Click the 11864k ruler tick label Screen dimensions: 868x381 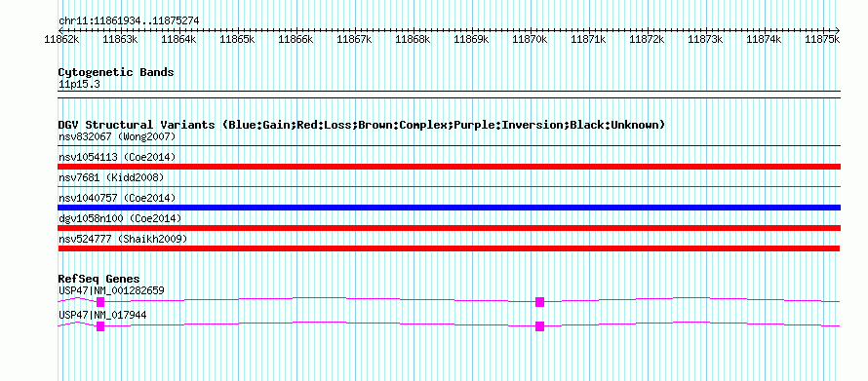click(178, 39)
